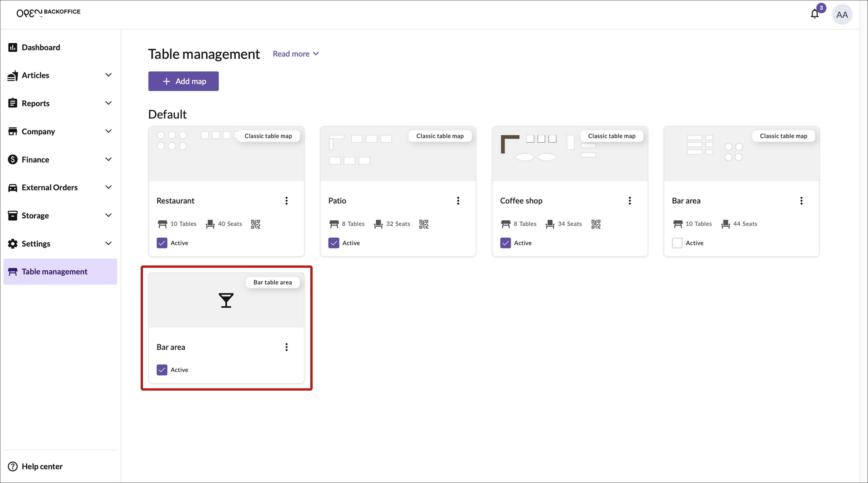Click the QR code icon on Patio card

click(424, 224)
